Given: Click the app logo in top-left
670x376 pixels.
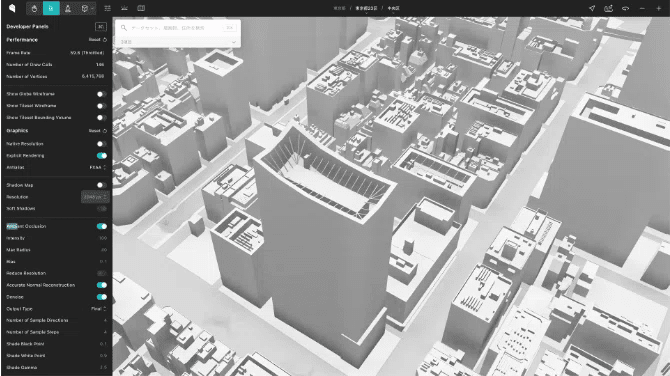Looking at the screenshot, I should (x=12, y=8).
